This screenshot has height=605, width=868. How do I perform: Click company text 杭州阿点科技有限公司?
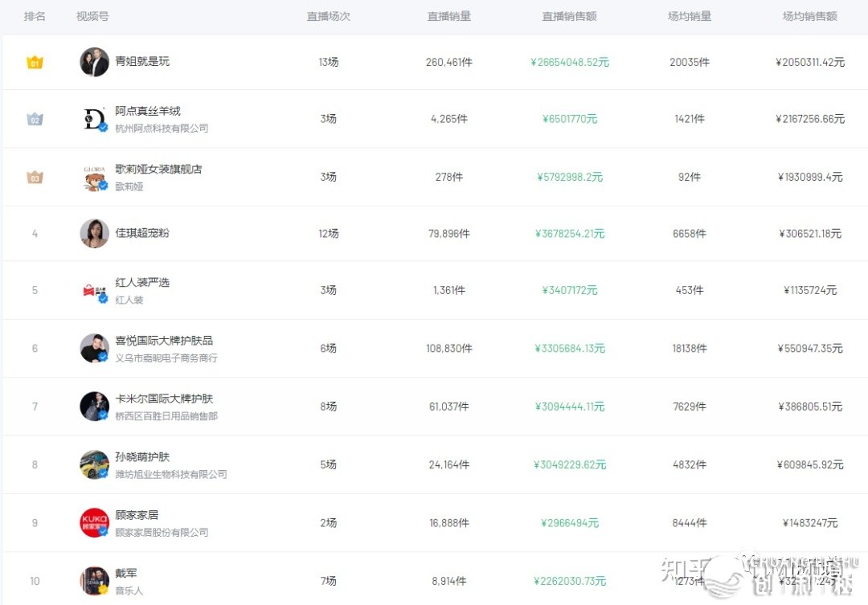click(x=162, y=129)
